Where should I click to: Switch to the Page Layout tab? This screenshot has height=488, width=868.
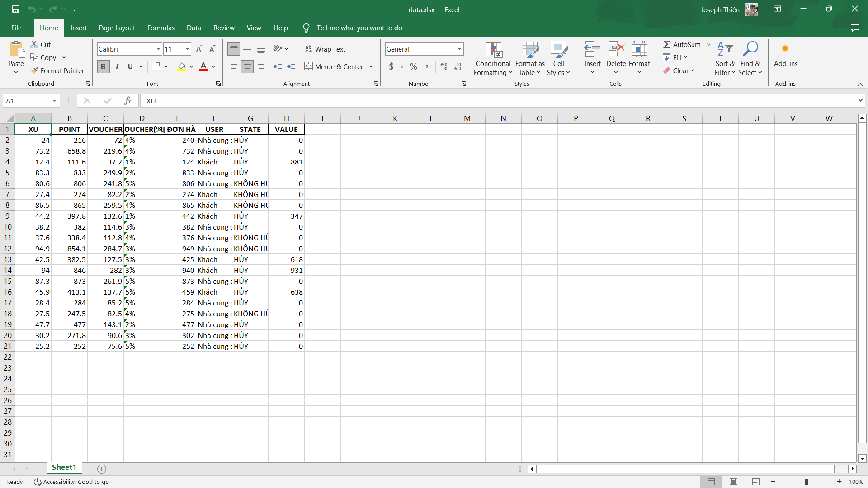117,28
